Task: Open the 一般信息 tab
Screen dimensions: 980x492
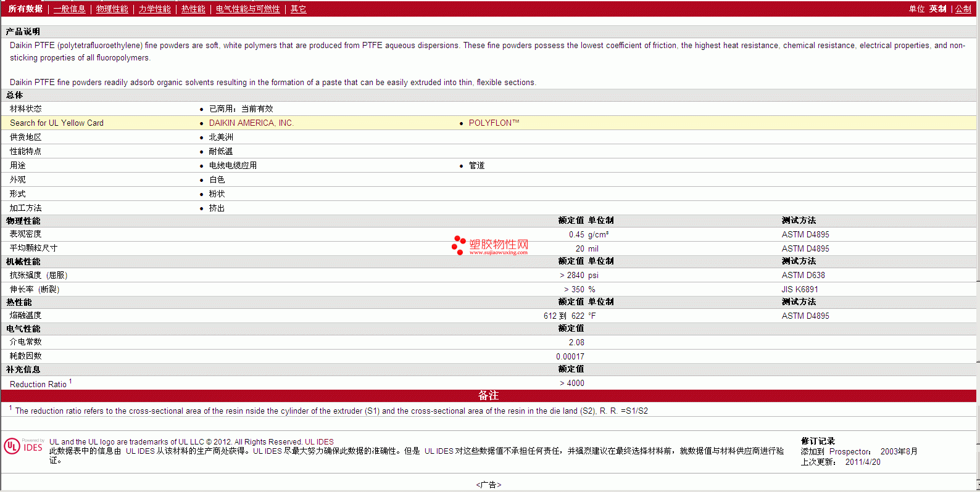Action: (x=69, y=9)
